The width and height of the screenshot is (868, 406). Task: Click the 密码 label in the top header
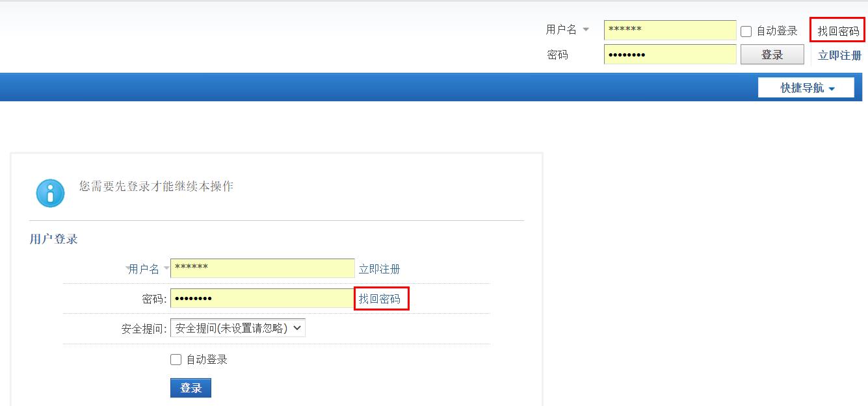557,55
